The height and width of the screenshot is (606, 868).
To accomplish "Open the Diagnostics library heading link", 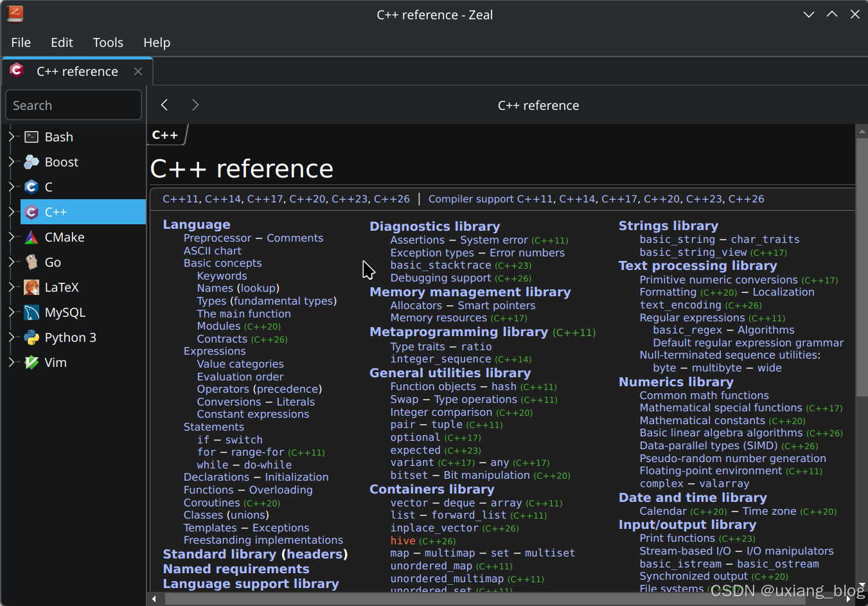I will pos(434,226).
